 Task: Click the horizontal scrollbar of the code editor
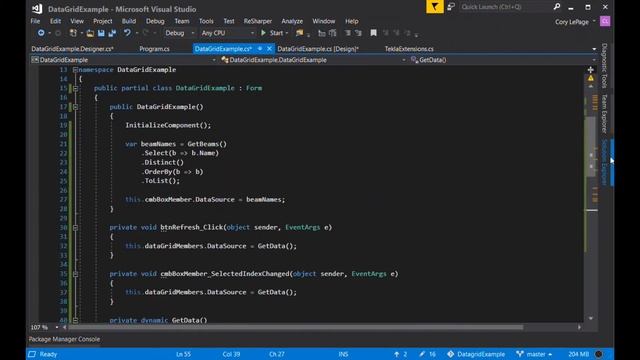click(296, 327)
